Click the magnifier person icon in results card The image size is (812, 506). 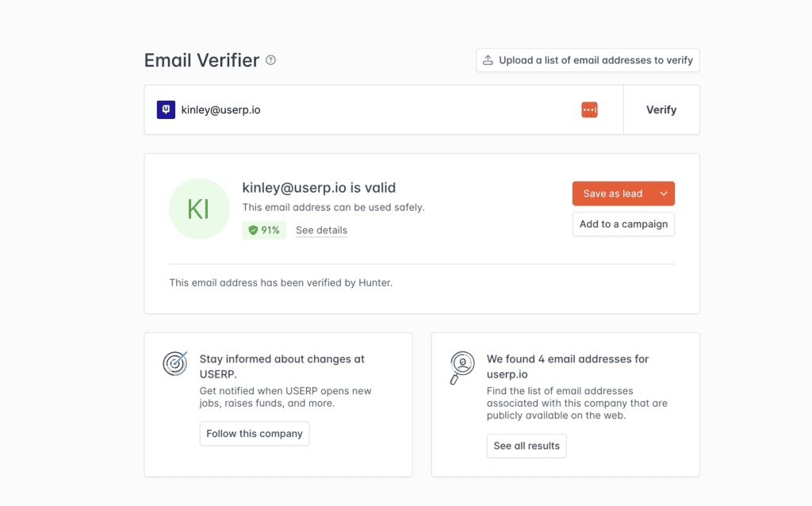(462, 366)
